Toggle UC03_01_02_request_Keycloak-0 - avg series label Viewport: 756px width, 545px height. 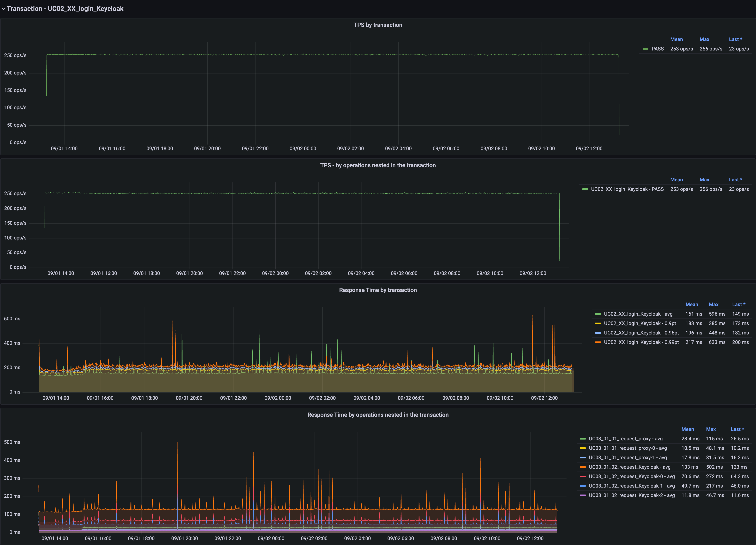632,476
